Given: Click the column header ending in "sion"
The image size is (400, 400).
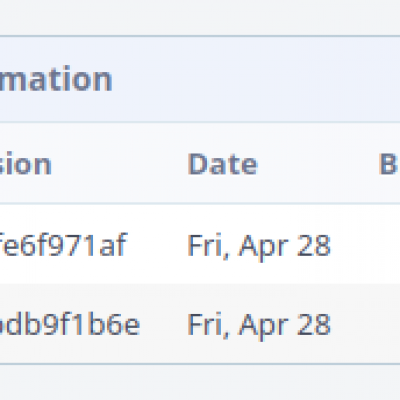Looking at the screenshot, I should pos(25,164).
